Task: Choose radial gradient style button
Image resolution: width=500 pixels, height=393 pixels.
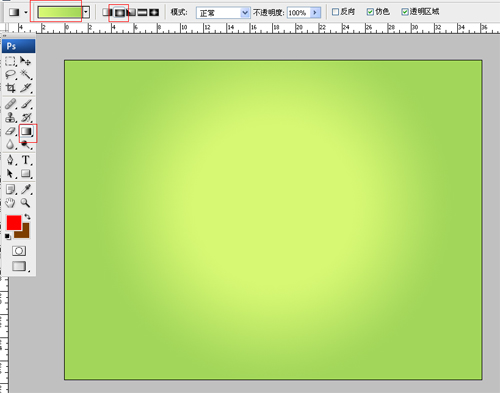Action: coord(119,13)
